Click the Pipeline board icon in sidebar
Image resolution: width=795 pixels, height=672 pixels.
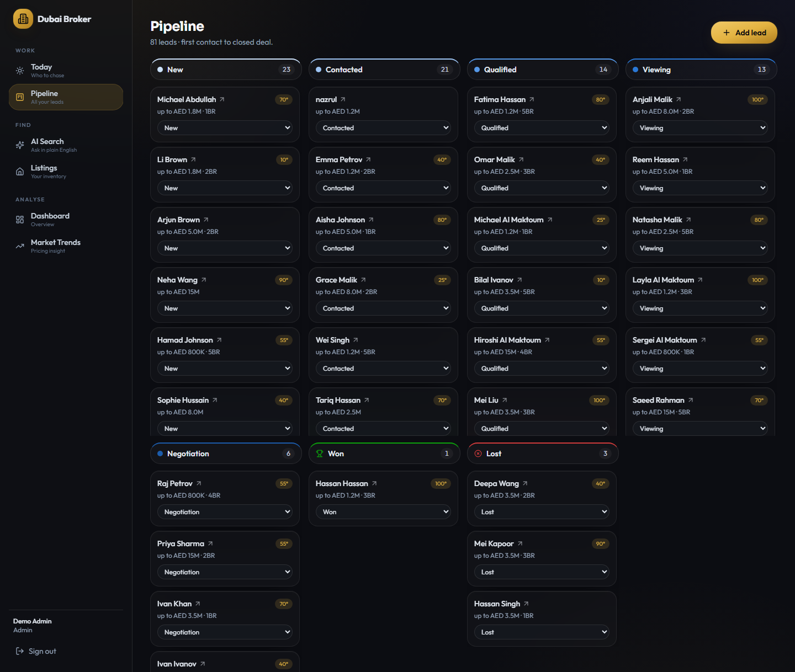[20, 97]
